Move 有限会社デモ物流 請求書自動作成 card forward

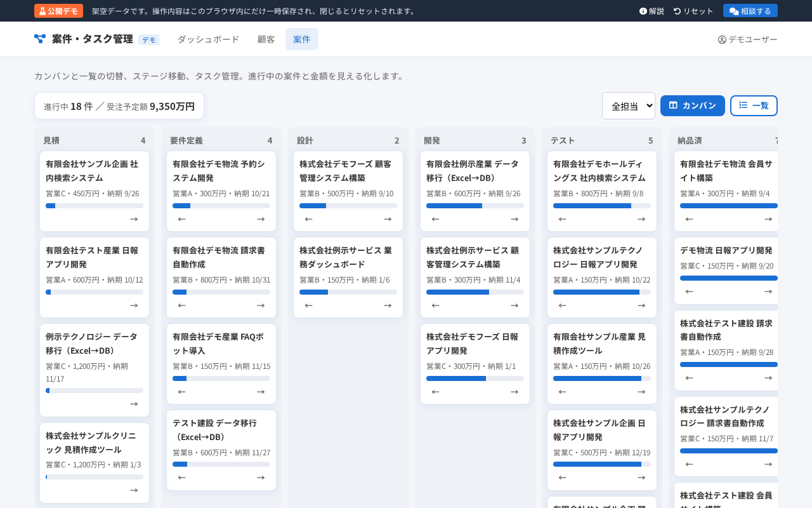[261, 305]
